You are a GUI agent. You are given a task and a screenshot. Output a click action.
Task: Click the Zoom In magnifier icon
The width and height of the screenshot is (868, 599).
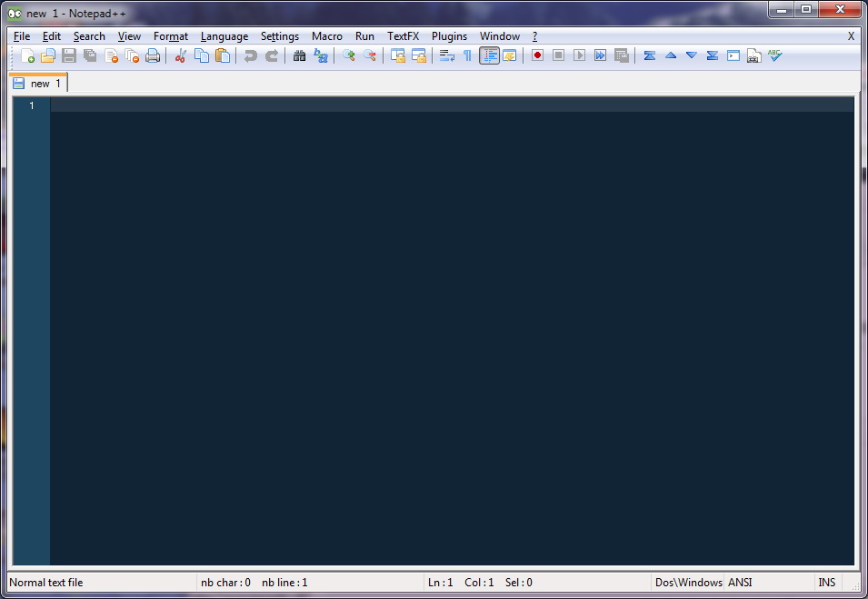(x=349, y=55)
